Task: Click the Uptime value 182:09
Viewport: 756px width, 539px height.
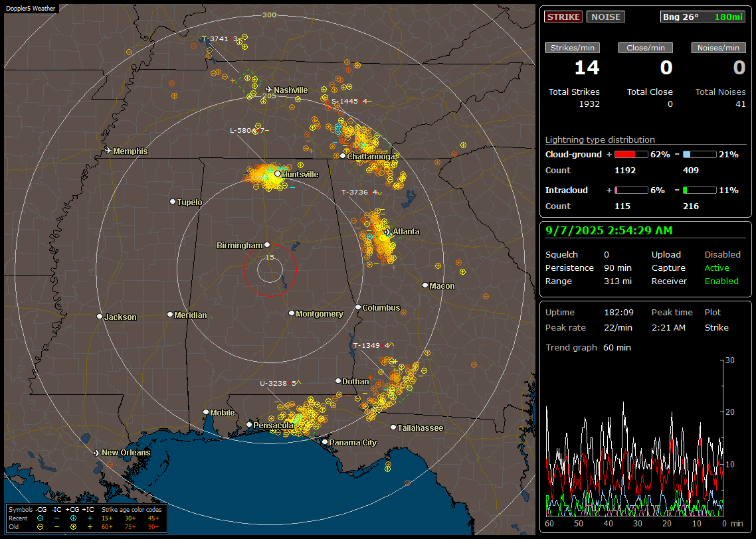Action: (618, 312)
